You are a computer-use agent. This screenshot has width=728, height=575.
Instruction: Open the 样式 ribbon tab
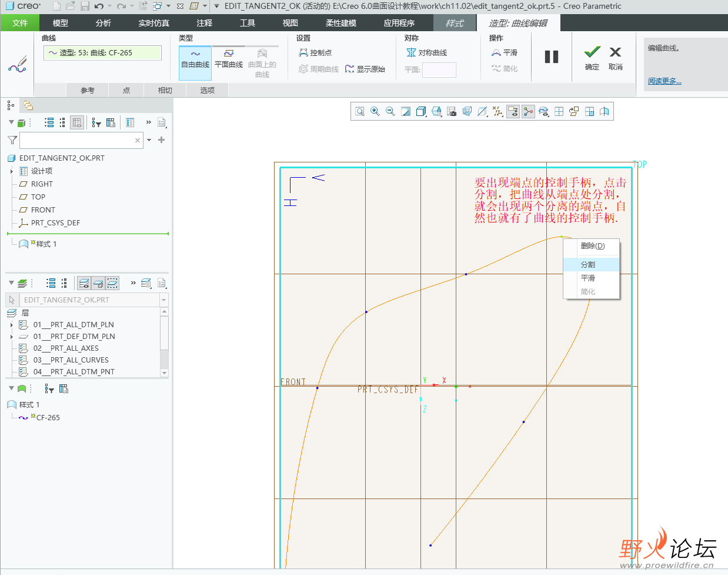pyautogui.click(x=455, y=23)
